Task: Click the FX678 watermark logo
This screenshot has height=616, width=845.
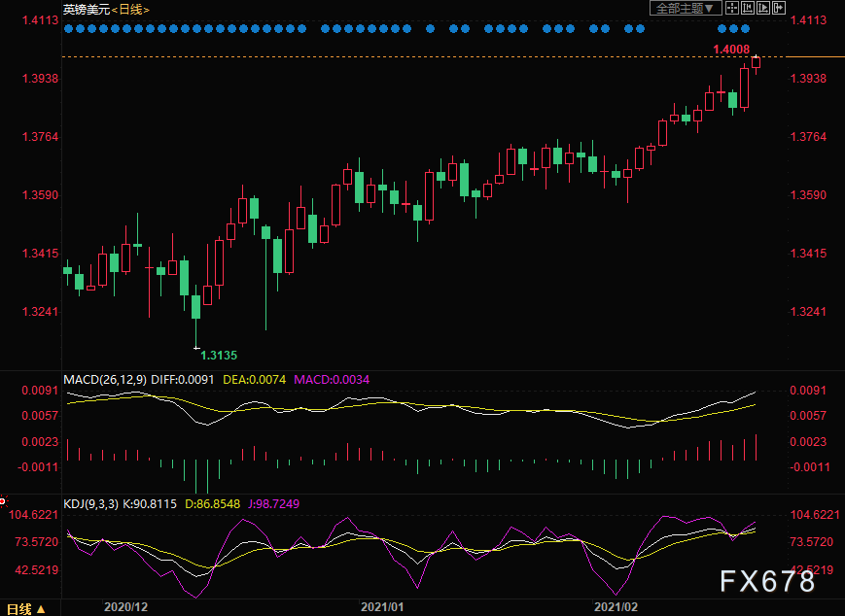Action: tap(766, 582)
